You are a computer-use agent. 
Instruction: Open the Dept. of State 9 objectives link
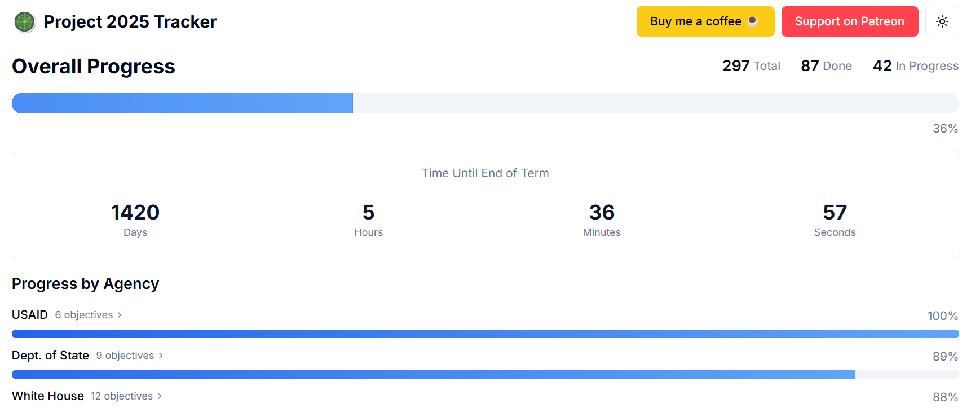point(125,356)
